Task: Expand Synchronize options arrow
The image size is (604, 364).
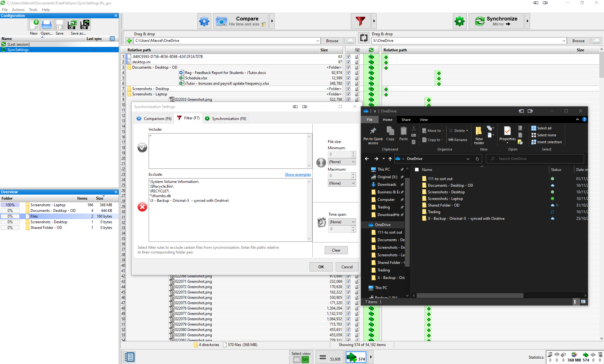Action: coord(527,21)
